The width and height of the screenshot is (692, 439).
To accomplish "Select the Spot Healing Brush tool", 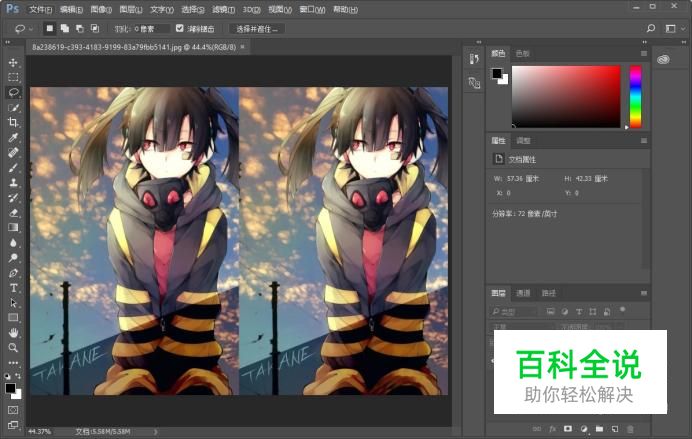I will pyautogui.click(x=13, y=152).
